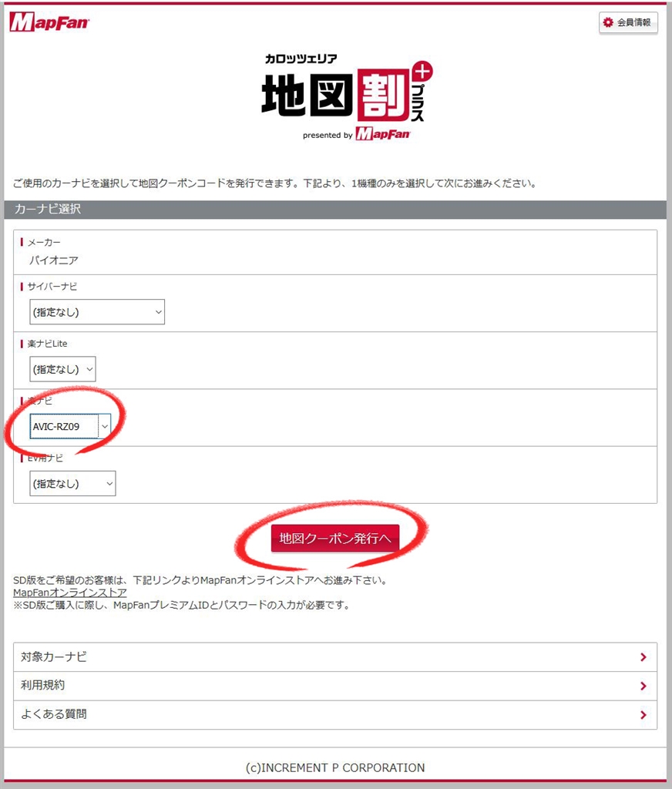Image resolution: width=672 pixels, height=789 pixels.
Task: Click the chevron arrow on よくある質問 row
Action: (x=643, y=715)
